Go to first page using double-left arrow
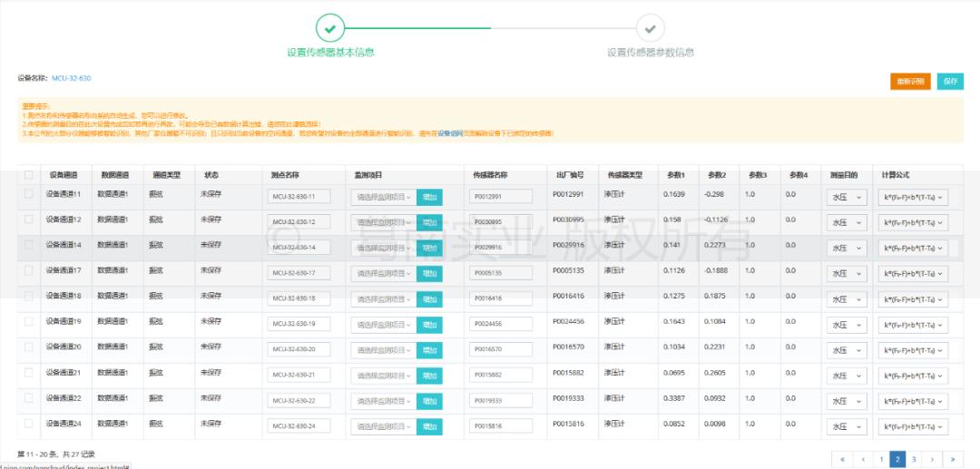 click(842, 460)
